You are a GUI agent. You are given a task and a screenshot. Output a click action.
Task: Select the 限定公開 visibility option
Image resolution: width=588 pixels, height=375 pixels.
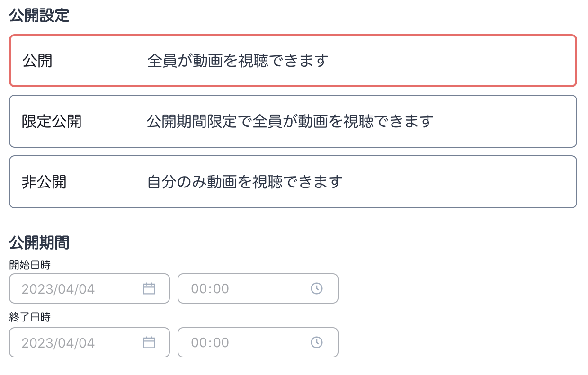(293, 121)
